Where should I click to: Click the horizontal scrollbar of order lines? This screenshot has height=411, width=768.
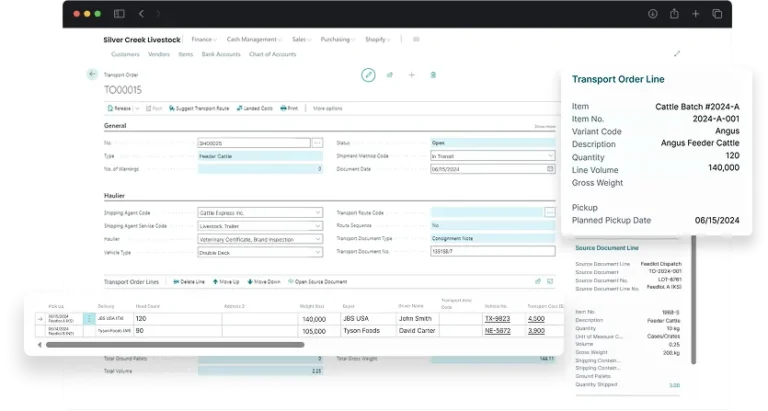click(x=175, y=345)
